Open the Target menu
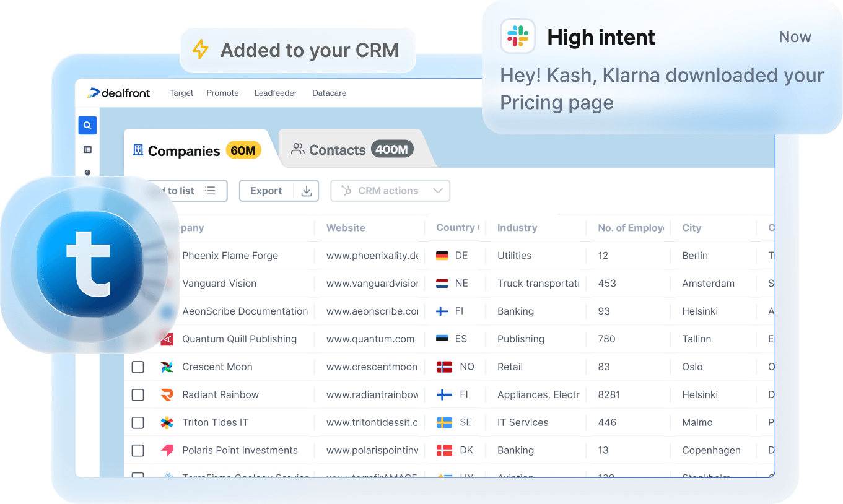 click(x=181, y=93)
